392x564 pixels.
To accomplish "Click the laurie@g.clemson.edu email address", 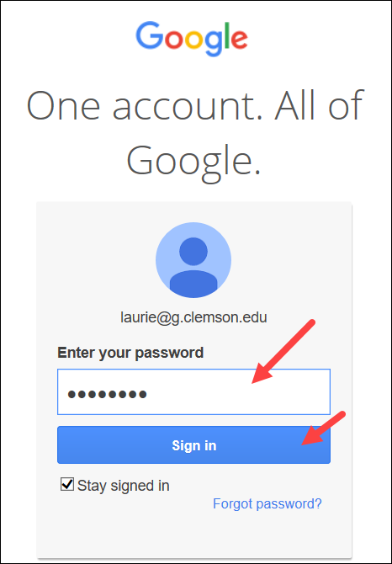I will tap(193, 317).
